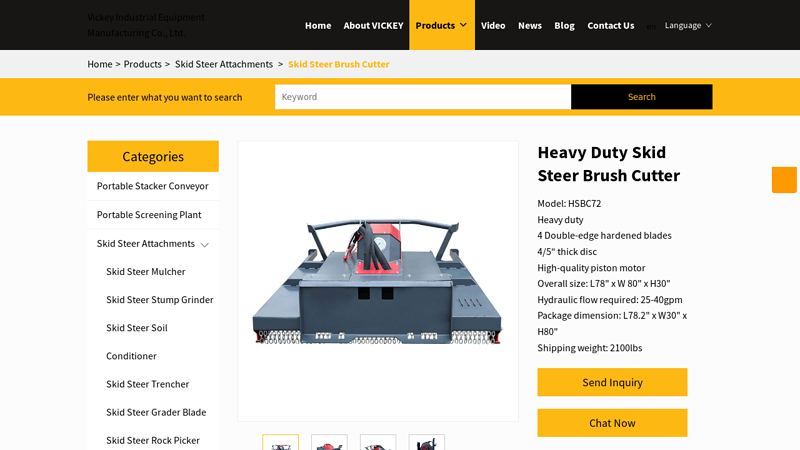Collapse the Skid Steer Attachments chevron
This screenshot has width=800, height=450.
point(205,244)
